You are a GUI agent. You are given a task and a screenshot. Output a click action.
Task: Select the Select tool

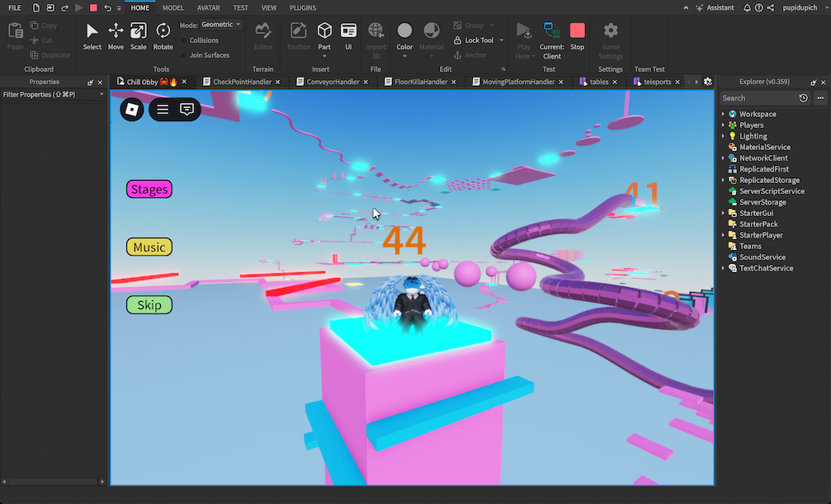click(92, 36)
